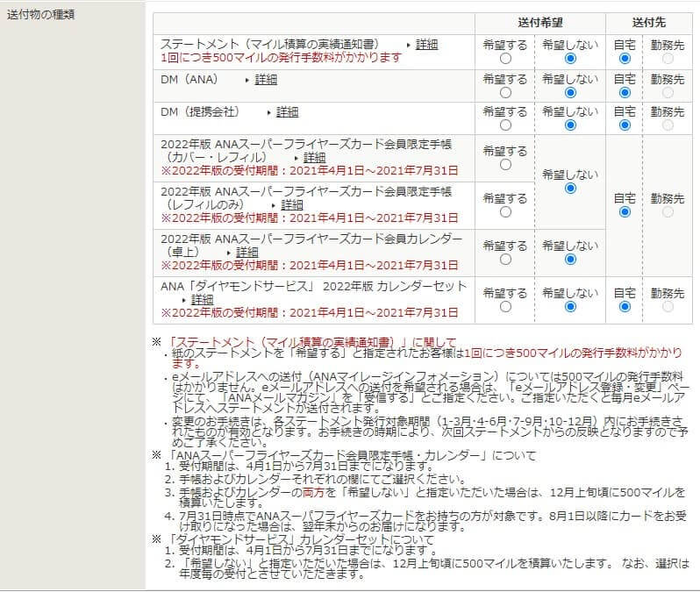This screenshot has height=592, width=700.
Task: Select 希望しない for DM（提携会社）
Action: click(570, 125)
